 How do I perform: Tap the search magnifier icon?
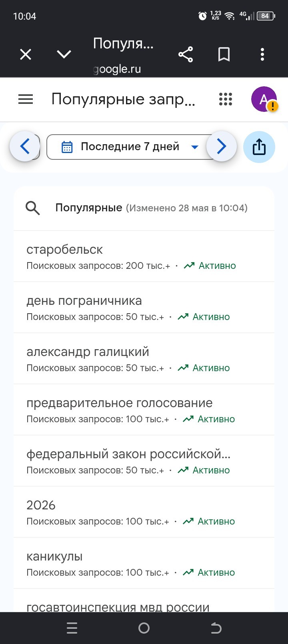pyautogui.click(x=33, y=208)
